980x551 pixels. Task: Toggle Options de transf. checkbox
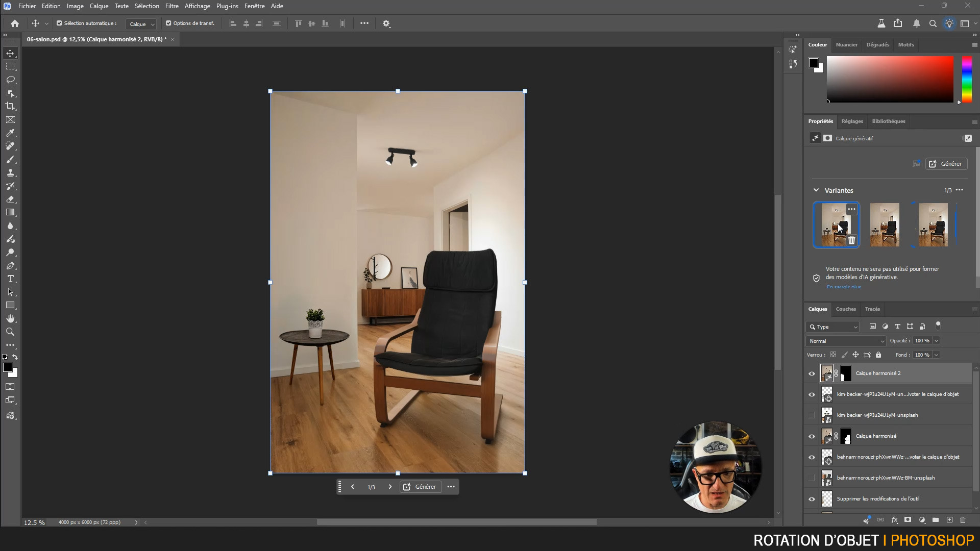pos(168,23)
